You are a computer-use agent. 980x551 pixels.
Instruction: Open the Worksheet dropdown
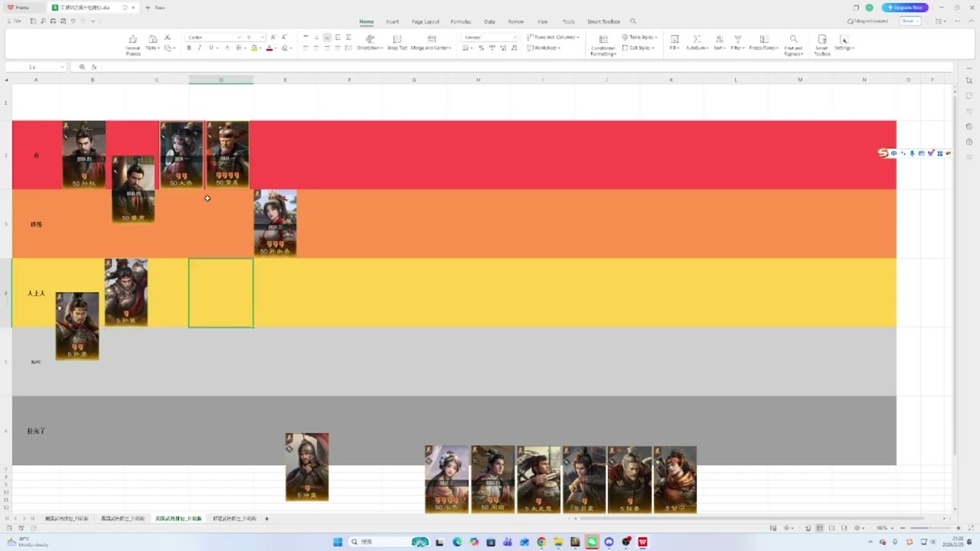[x=544, y=47]
